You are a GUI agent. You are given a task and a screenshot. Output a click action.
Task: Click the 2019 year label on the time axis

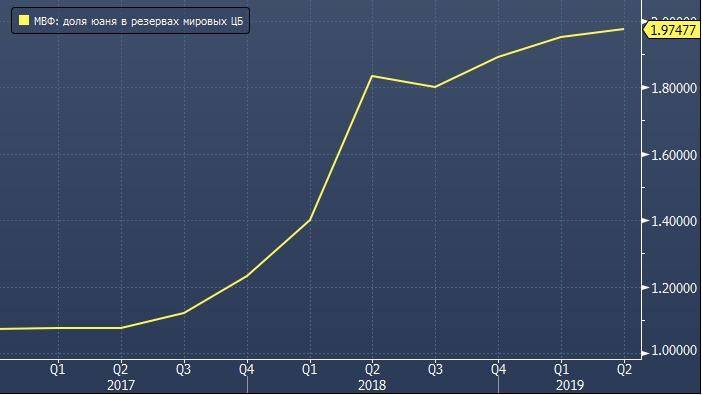(x=570, y=385)
